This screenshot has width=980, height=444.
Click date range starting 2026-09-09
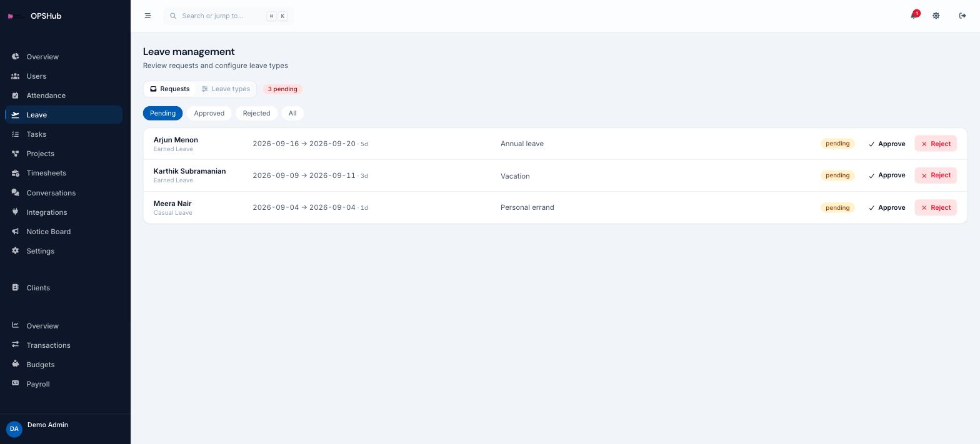point(310,175)
